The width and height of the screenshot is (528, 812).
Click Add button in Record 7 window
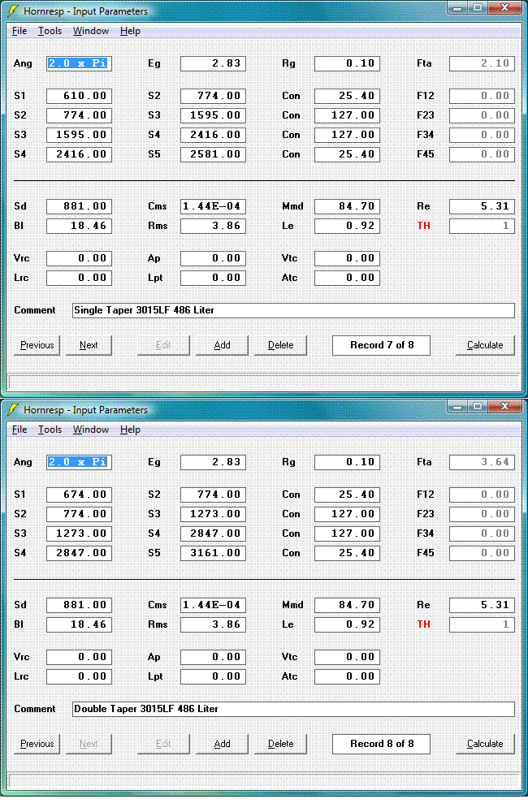(222, 345)
